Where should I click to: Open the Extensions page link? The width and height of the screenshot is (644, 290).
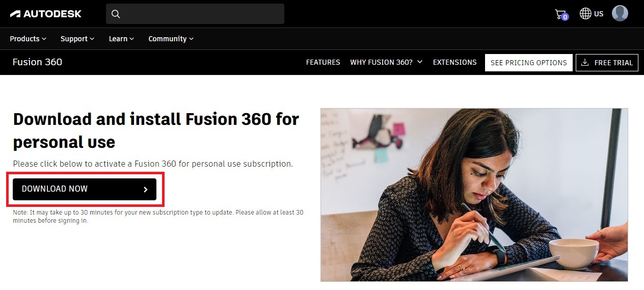[454, 62]
